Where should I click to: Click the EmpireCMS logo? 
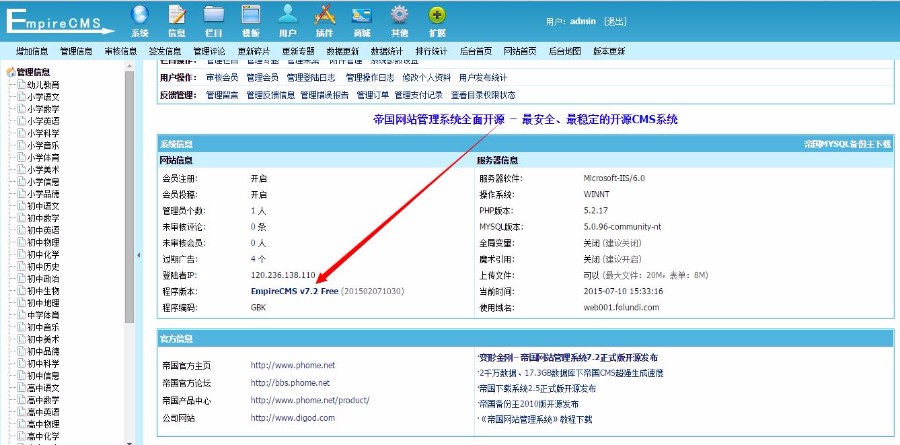click(60, 21)
